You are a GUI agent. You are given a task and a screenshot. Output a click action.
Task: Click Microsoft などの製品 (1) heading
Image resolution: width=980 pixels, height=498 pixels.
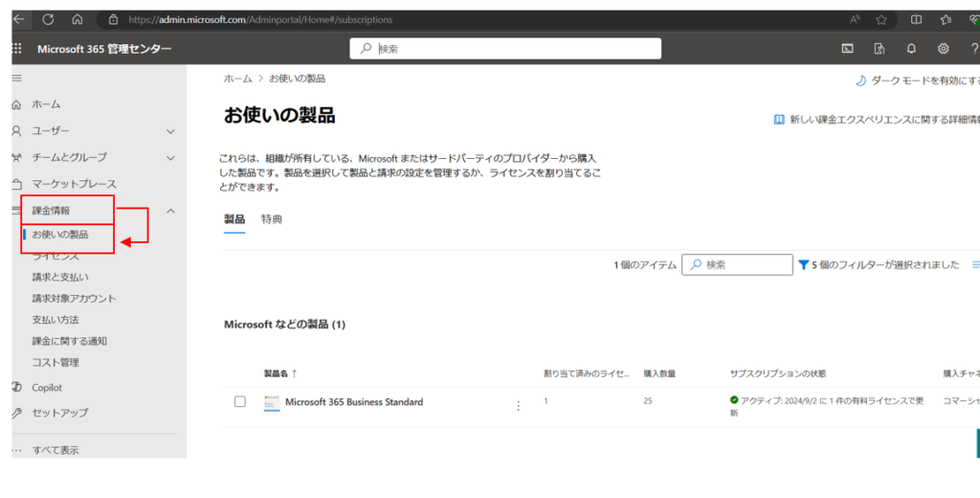coord(284,324)
